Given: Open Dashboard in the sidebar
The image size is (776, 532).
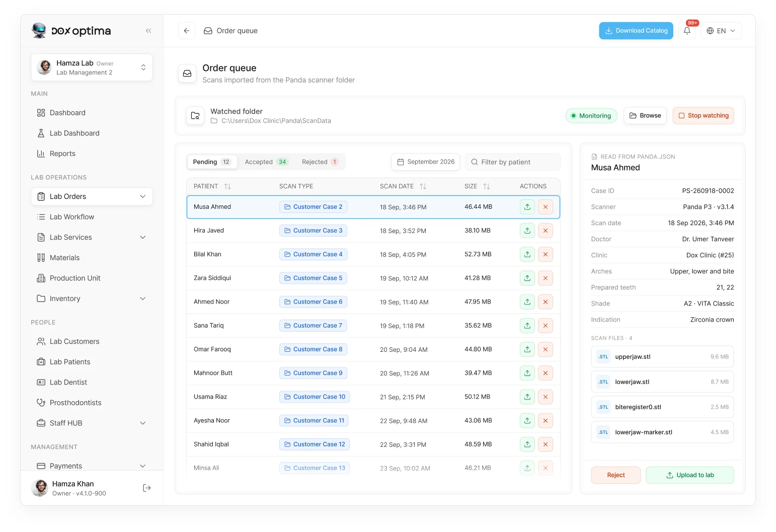Looking at the screenshot, I should point(92,113).
